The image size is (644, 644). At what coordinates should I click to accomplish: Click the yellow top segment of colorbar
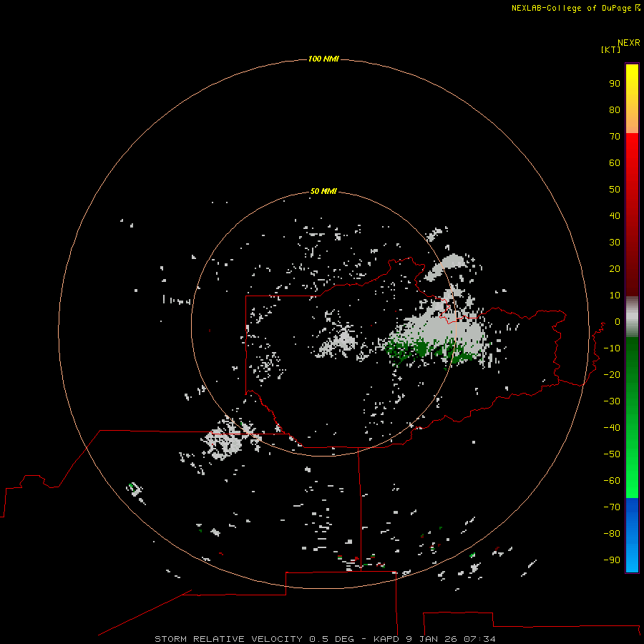coord(632,99)
